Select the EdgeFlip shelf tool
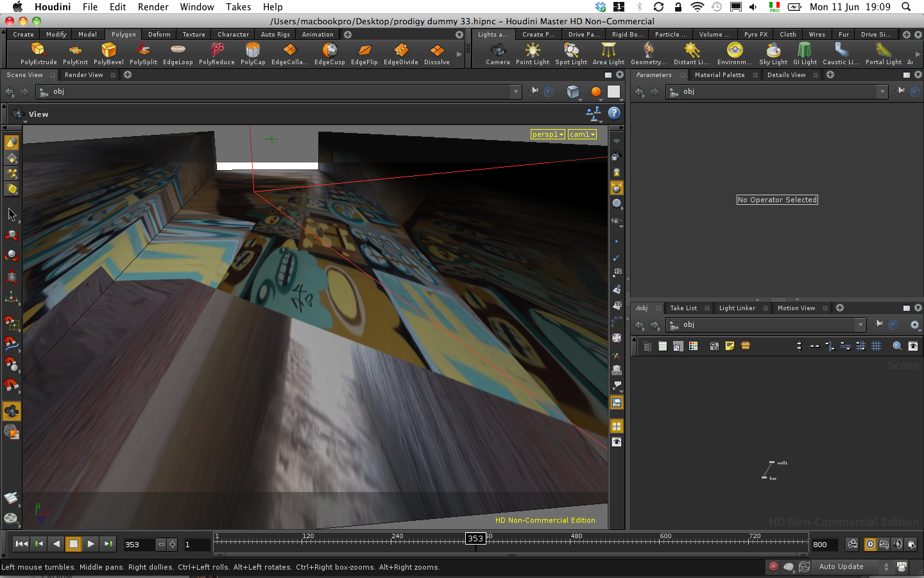The image size is (924, 578). 364,54
